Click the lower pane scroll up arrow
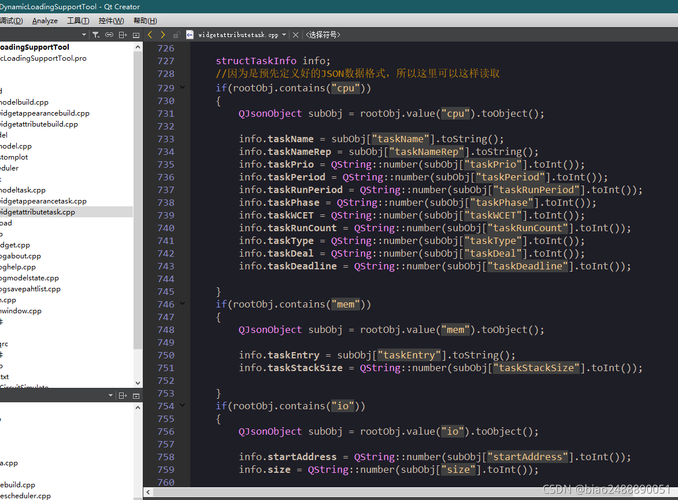678x500 pixels. [138, 407]
